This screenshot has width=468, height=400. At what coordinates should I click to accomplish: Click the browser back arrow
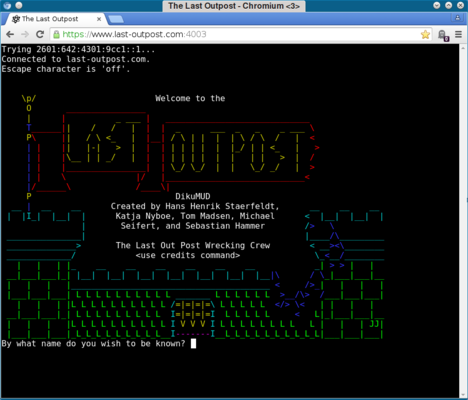[10, 34]
